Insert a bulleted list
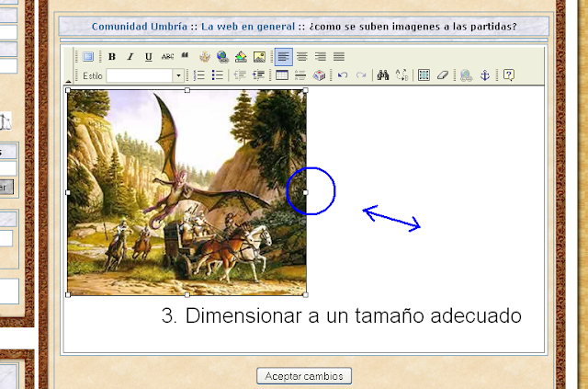Screen dimensions: 588x389 [218, 75]
